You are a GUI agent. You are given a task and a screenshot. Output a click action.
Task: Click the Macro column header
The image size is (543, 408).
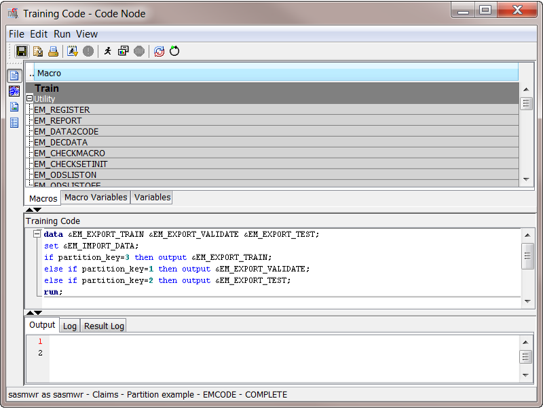click(x=276, y=73)
